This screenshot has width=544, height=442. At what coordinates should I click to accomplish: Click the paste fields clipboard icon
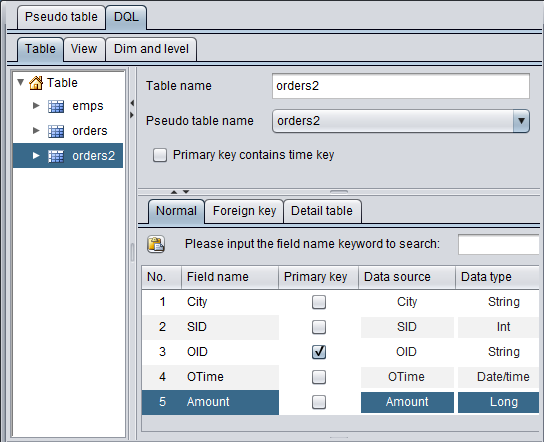tap(156, 244)
